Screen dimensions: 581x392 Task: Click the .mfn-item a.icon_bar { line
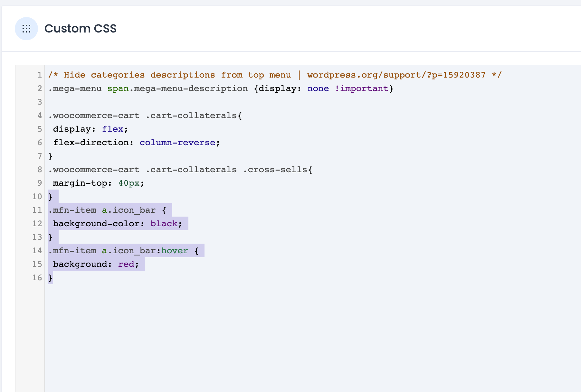click(x=107, y=210)
